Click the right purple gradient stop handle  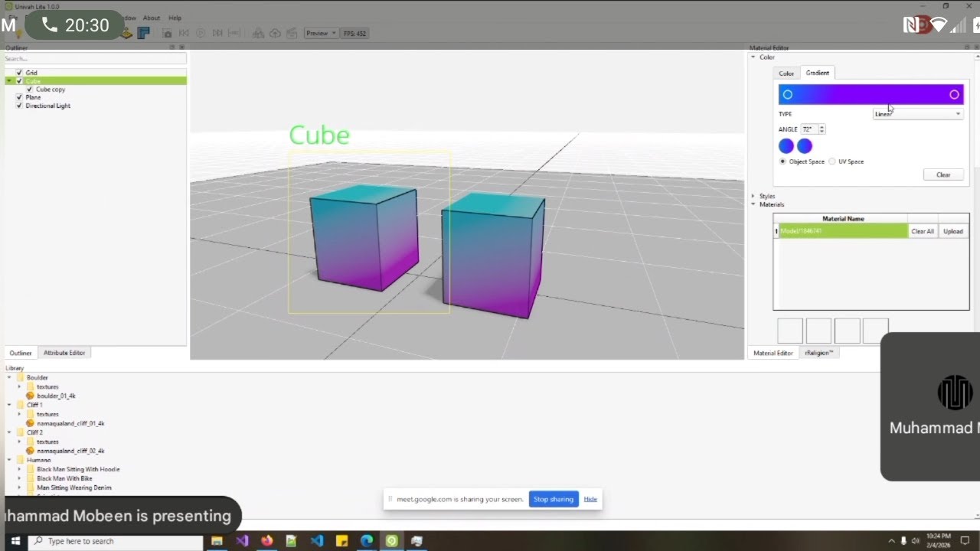(954, 94)
